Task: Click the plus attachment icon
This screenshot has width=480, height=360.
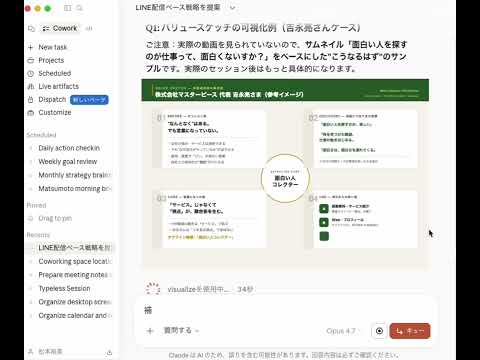Action: pos(150,331)
